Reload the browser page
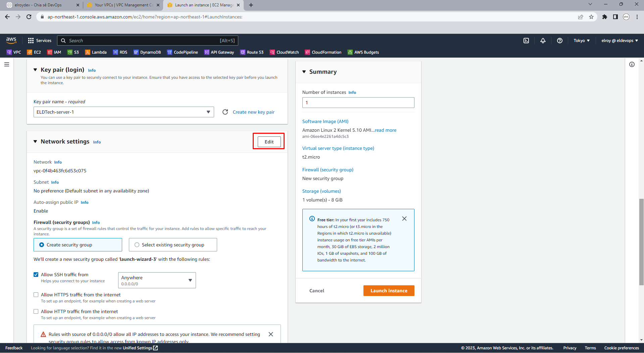 (x=29, y=17)
